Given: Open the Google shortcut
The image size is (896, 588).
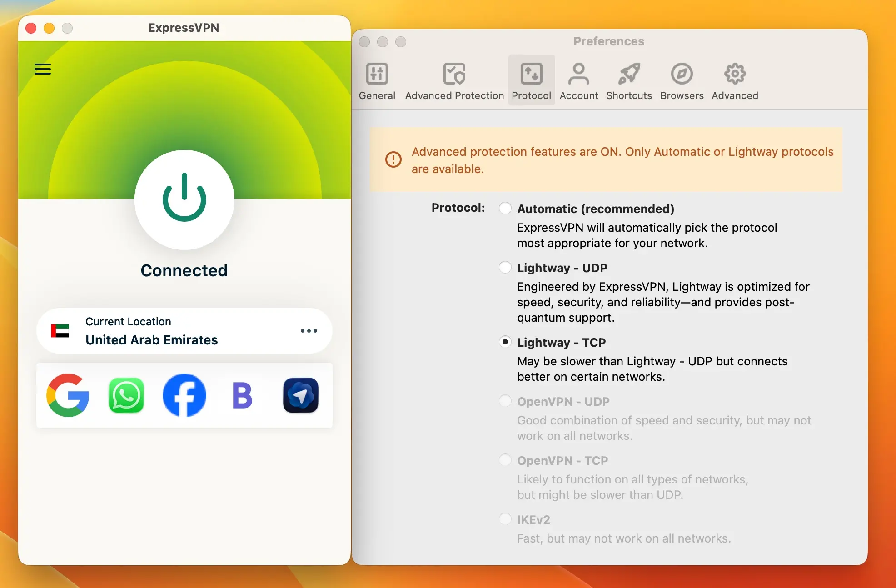Looking at the screenshot, I should click(68, 395).
